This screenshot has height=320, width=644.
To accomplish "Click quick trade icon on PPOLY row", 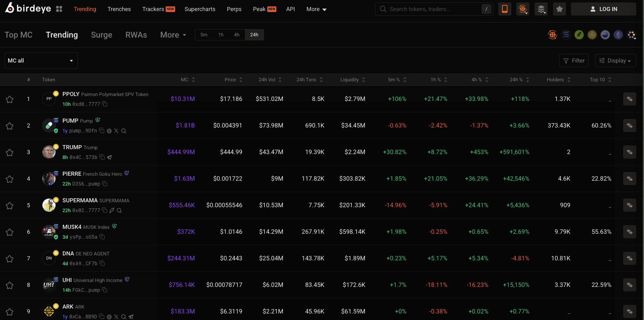I will (x=630, y=99).
